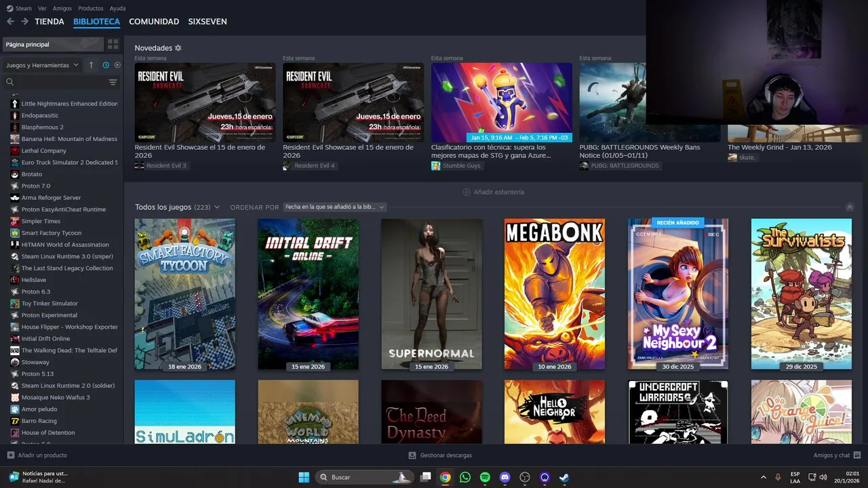The width and height of the screenshot is (868, 488).
Task: Open volume control in system tray
Action: (x=823, y=477)
